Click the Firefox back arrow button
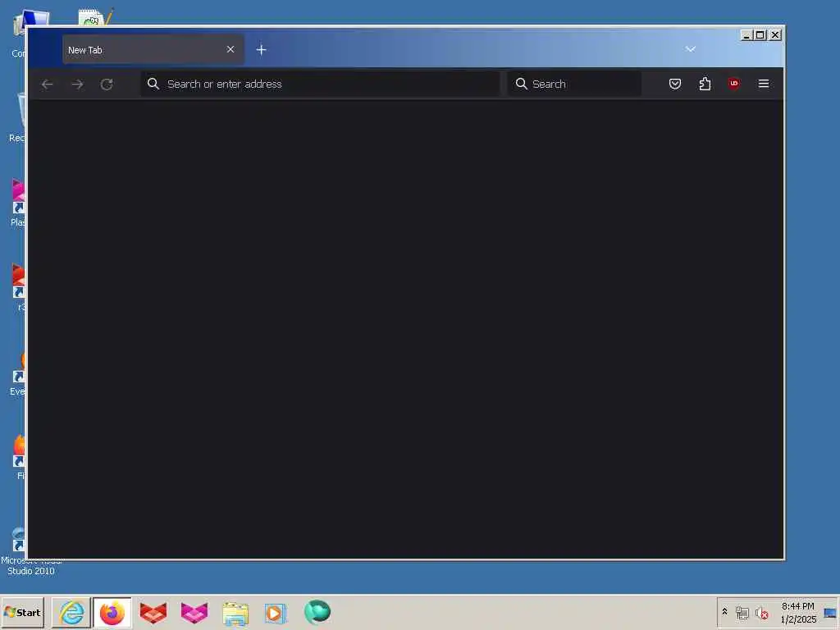Screen dimensions: 840x630 pos(47,84)
